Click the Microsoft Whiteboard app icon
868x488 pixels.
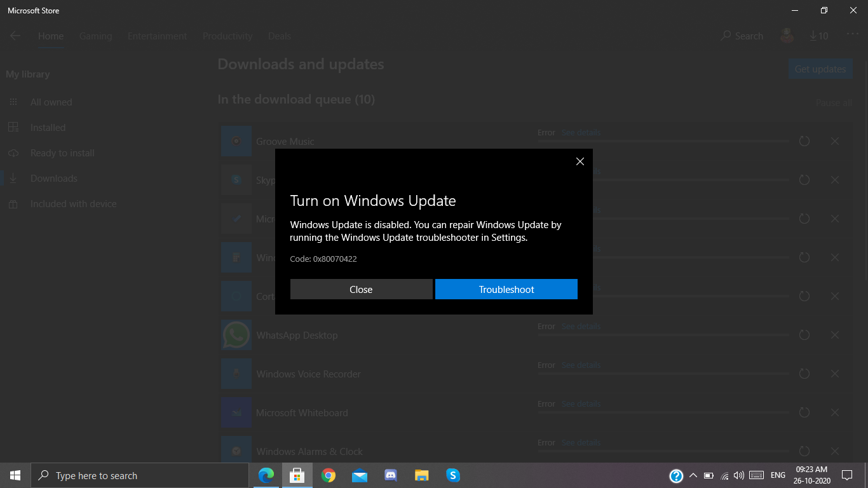pyautogui.click(x=236, y=412)
